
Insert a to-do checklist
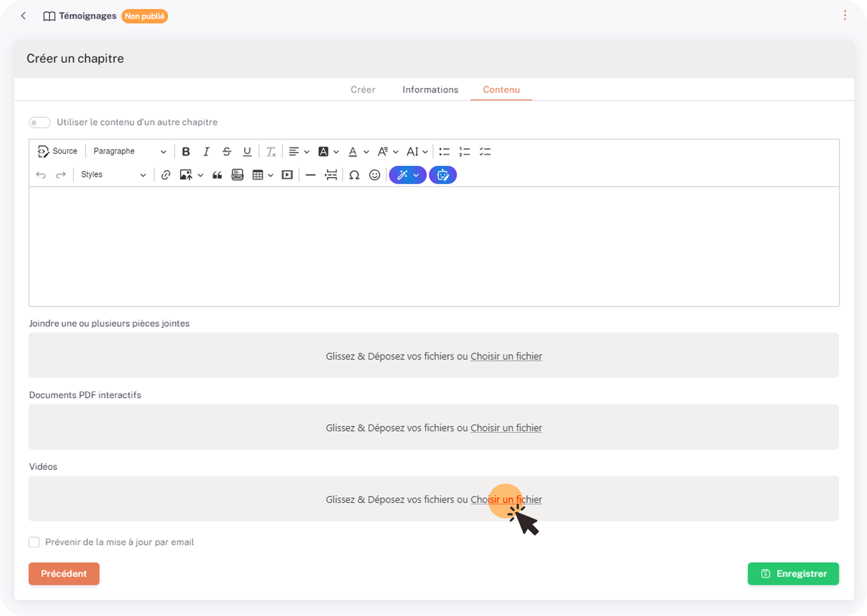coord(485,152)
